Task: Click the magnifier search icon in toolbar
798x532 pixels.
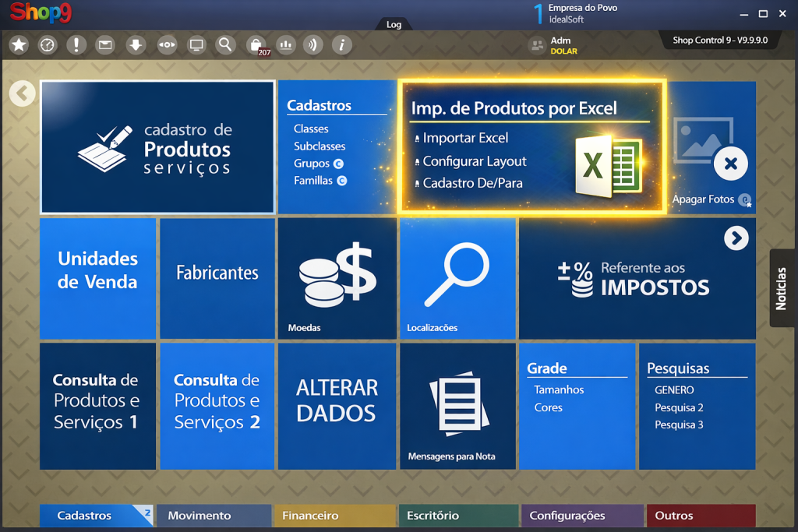Action: pyautogui.click(x=225, y=45)
